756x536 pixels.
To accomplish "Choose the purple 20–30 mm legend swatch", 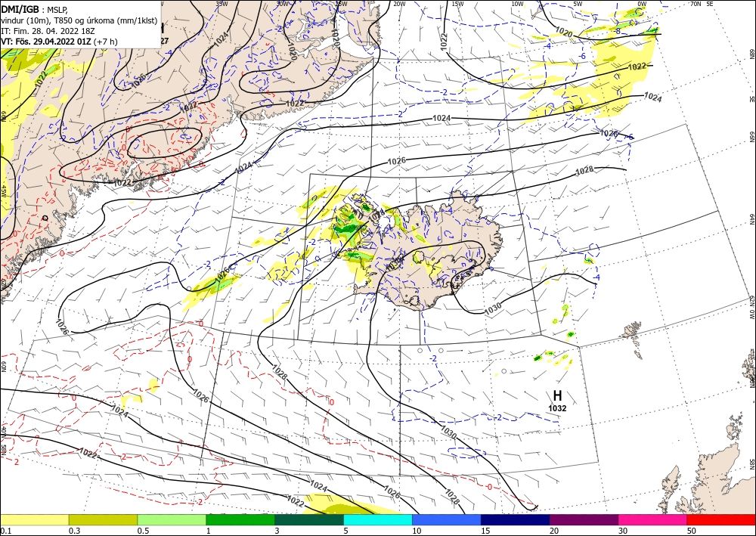I will coord(584,519).
